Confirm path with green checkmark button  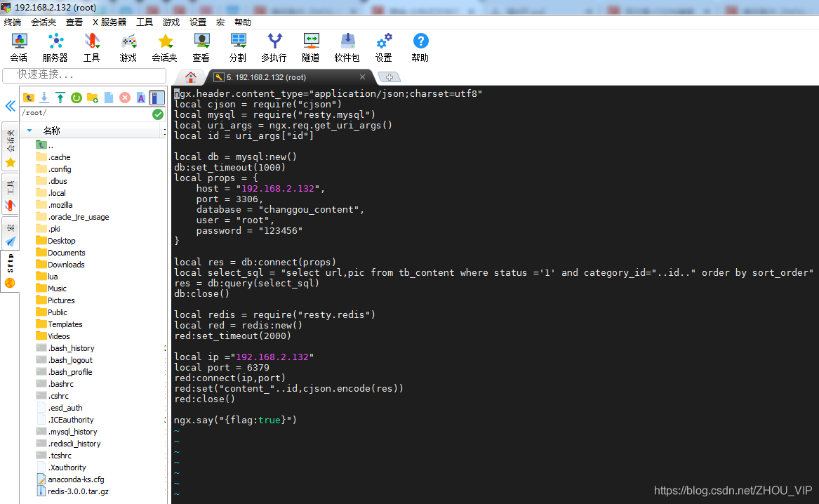click(x=158, y=114)
